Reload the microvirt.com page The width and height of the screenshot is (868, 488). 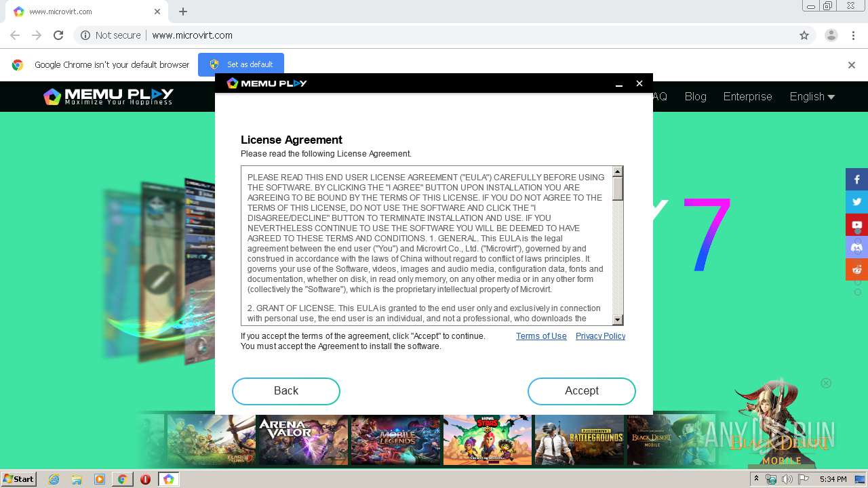pos(58,35)
